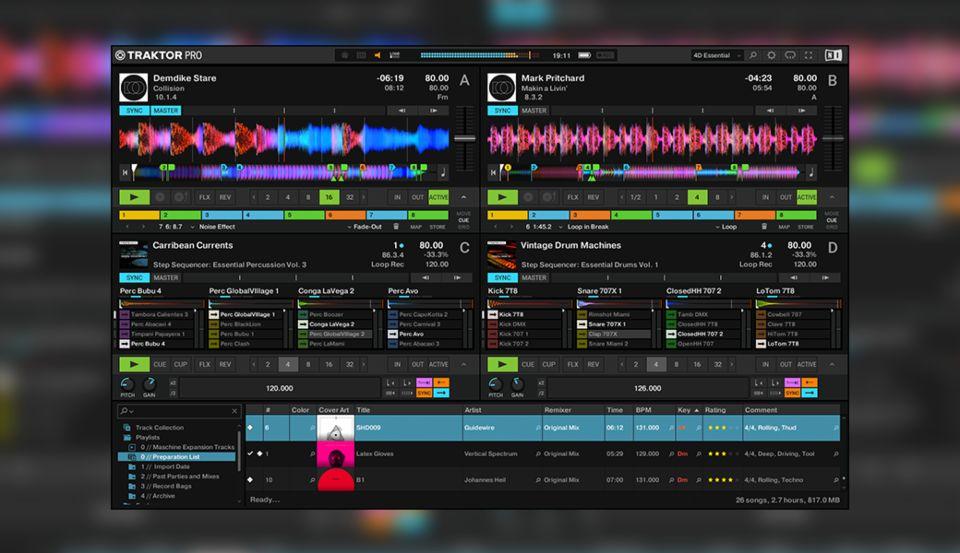This screenshot has height=553, width=960.
Task: Nudge Deck A tempo bend right
Action: 433,111
